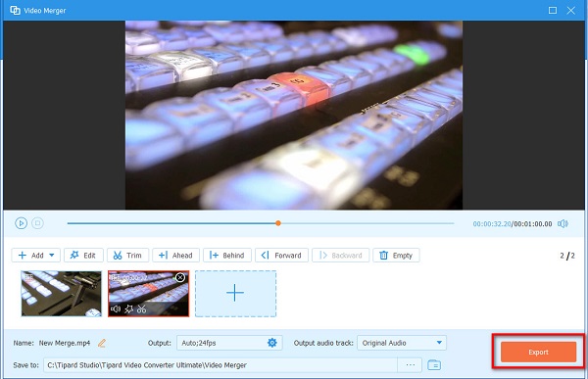
Task: Remove the second clip using its X icon
Action: tap(180, 277)
